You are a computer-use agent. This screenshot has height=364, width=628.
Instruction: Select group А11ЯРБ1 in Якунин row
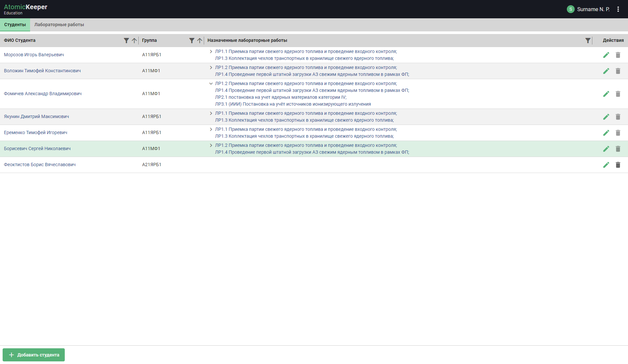pyautogui.click(x=152, y=116)
